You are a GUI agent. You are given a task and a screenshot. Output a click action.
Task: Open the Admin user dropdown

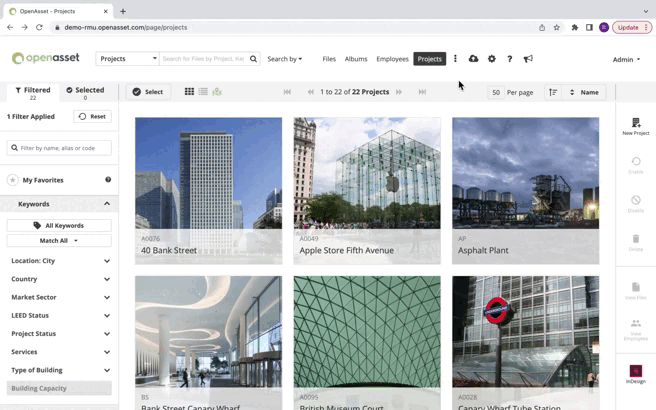[x=626, y=59]
